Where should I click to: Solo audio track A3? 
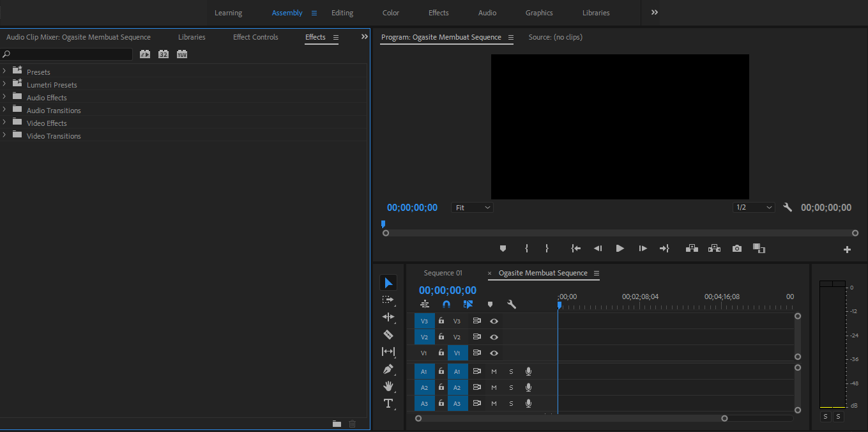point(511,403)
